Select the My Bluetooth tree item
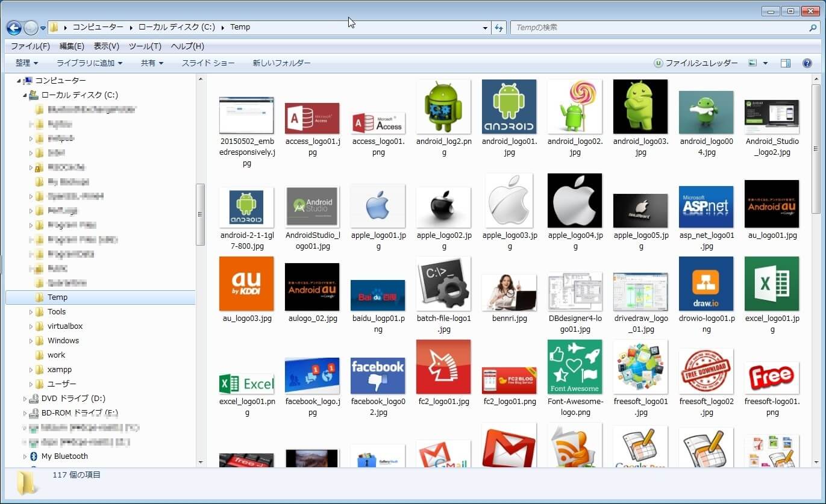Image resolution: width=826 pixels, height=504 pixels. click(64, 456)
